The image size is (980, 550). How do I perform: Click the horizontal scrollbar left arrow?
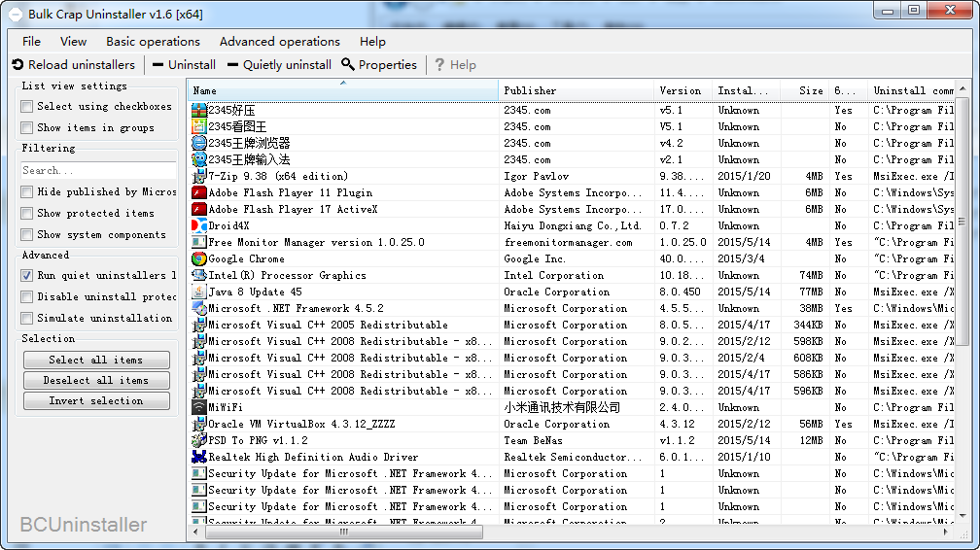point(196,532)
